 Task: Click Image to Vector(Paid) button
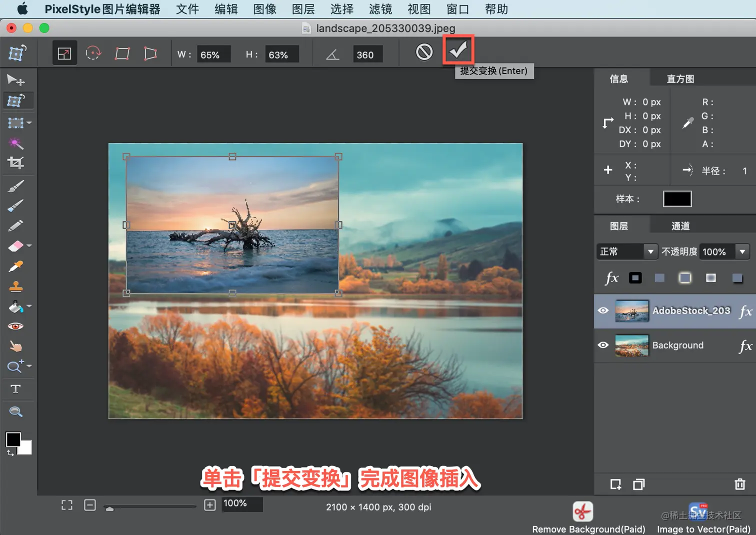[703, 518]
